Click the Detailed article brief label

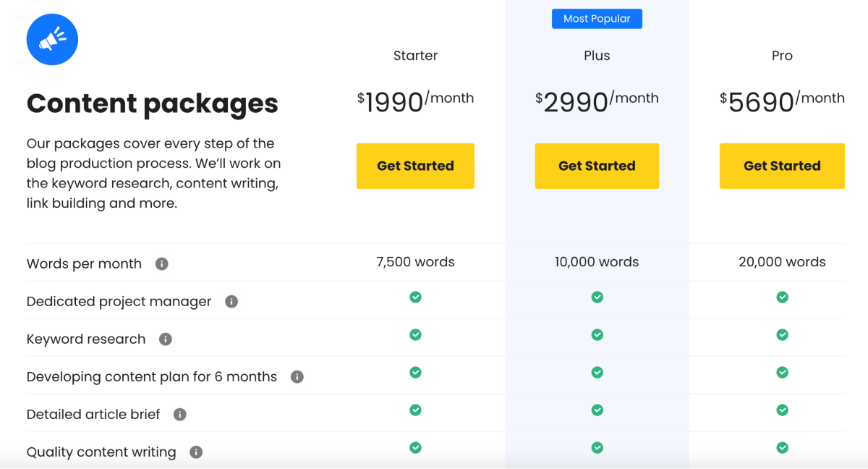[x=93, y=414]
